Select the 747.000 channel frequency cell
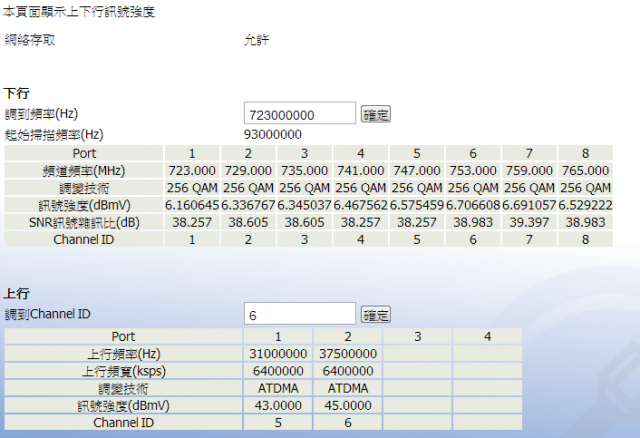The width and height of the screenshot is (640, 438). [x=417, y=171]
